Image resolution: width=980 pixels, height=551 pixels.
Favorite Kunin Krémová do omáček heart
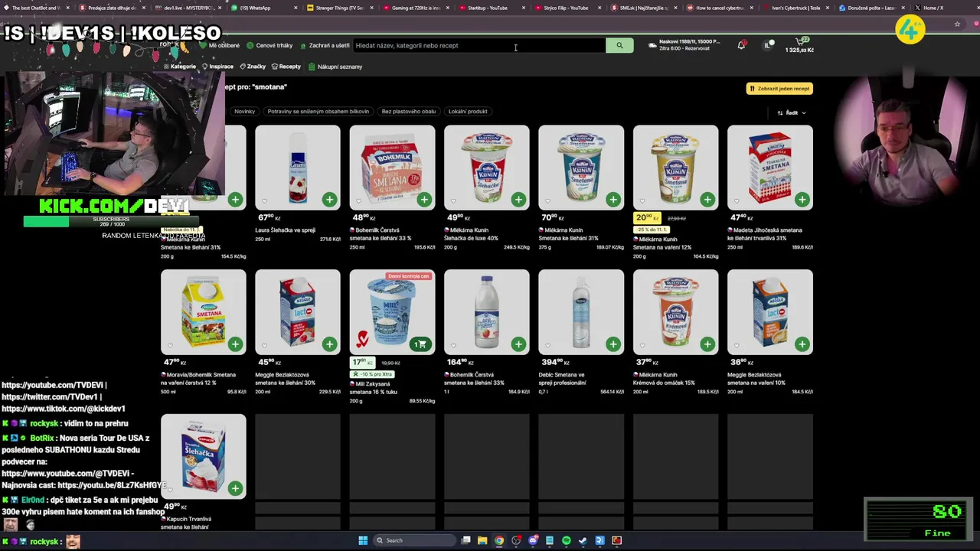tap(642, 347)
